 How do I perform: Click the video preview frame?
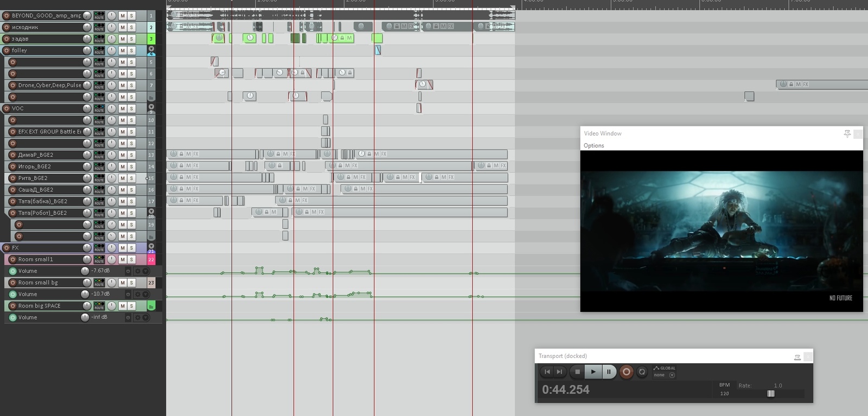point(721,232)
